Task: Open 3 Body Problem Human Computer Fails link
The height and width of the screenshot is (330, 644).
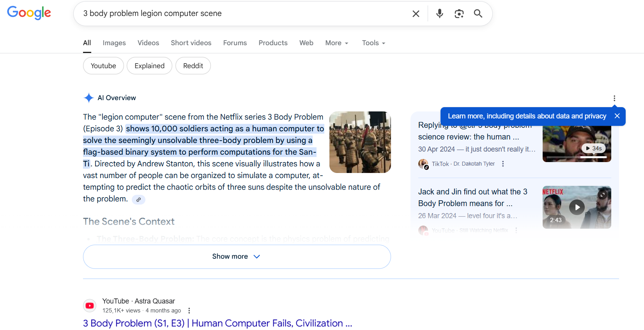Action: pyautogui.click(x=217, y=323)
